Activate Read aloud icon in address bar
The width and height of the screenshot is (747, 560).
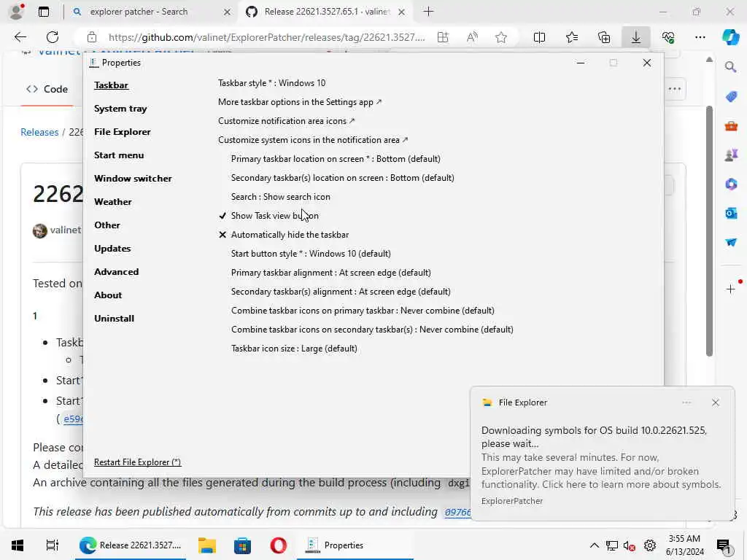[x=472, y=37]
